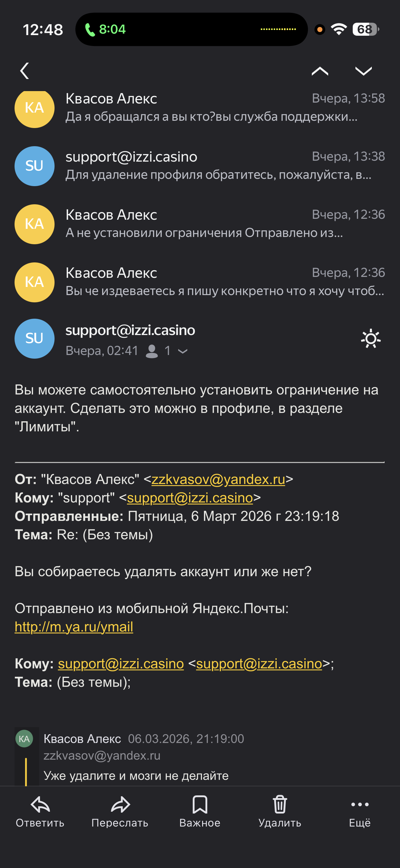Open http://m.ya.ru/ymail link
This screenshot has width=400, height=868.
click(74, 627)
